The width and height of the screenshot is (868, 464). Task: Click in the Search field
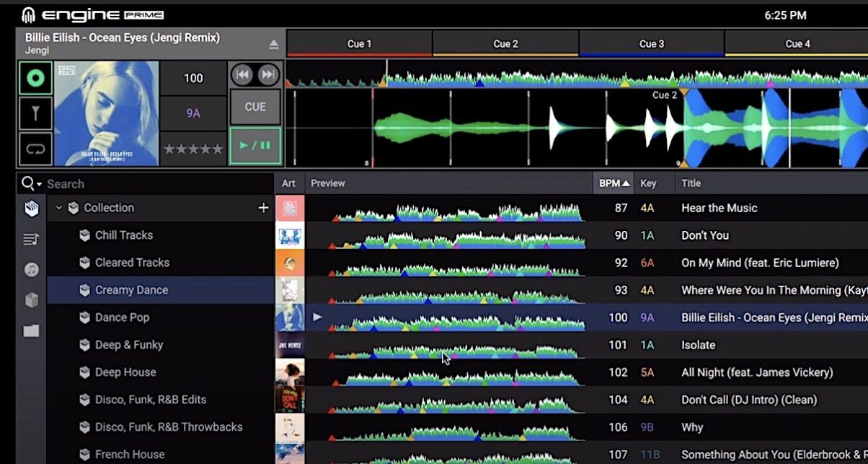pyautogui.click(x=159, y=184)
